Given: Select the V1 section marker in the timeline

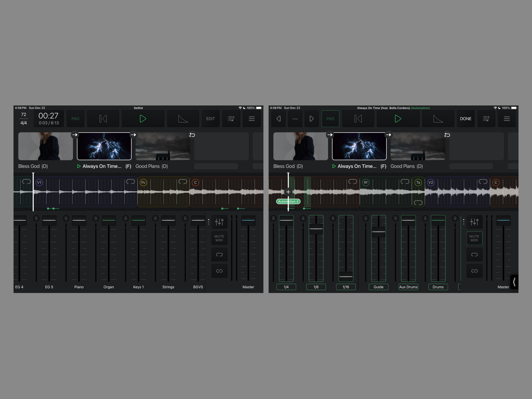Looking at the screenshot, I should click(39, 182).
